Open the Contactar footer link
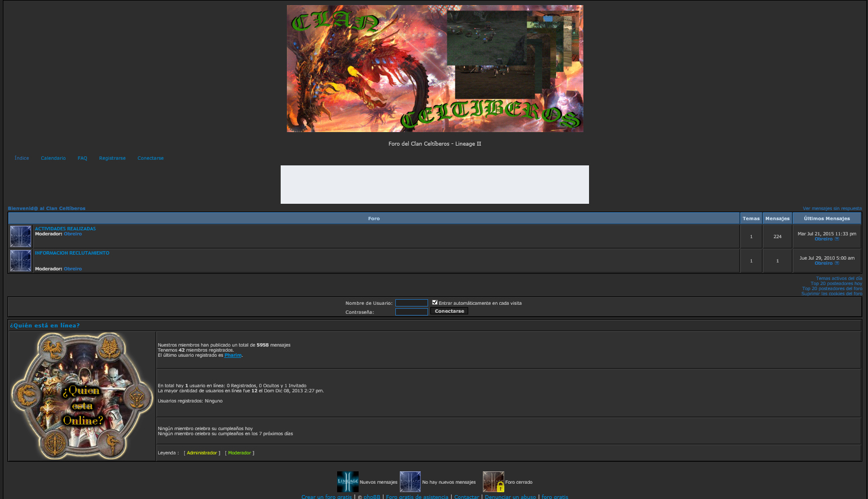The width and height of the screenshot is (868, 499). (466, 497)
